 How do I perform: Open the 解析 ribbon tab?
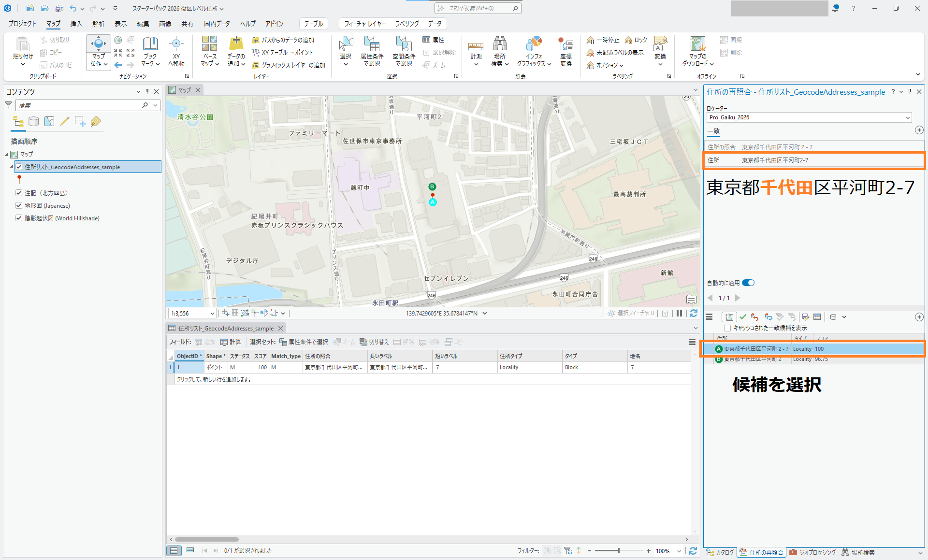(x=99, y=24)
